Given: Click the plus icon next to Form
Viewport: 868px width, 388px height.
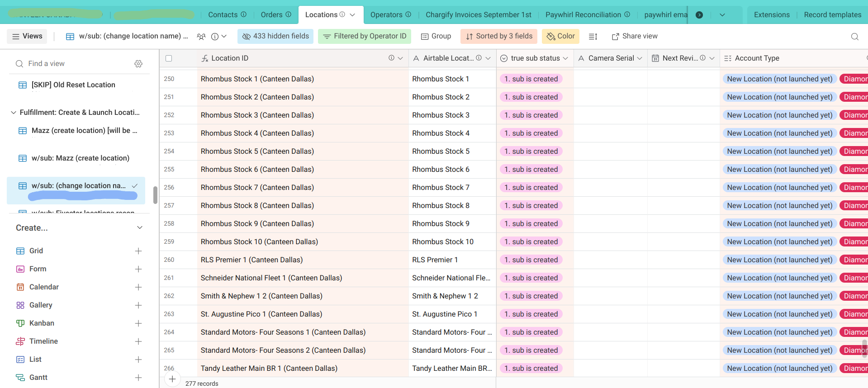Looking at the screenshot, I should pos(138,269).
